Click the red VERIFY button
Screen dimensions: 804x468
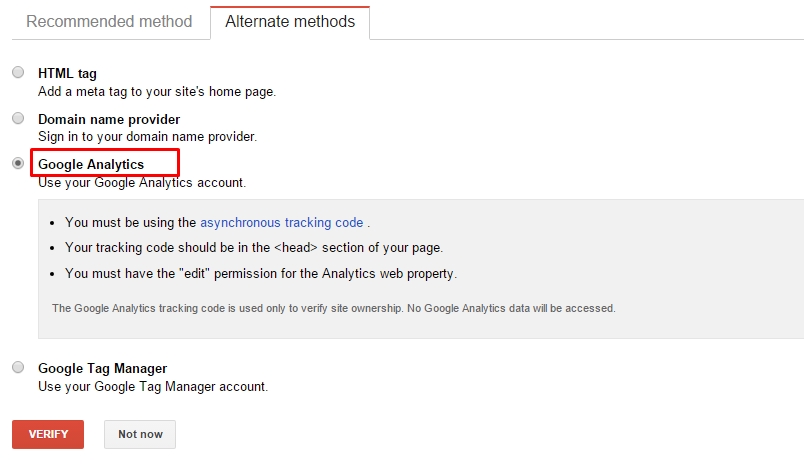[x=48, y=434]
